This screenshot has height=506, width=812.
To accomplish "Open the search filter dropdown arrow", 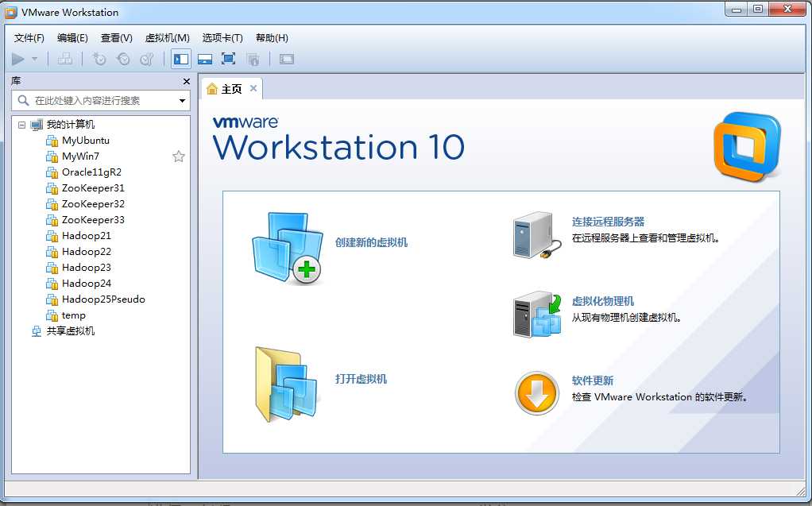I will pyautogui.click(x=182, y=100).
